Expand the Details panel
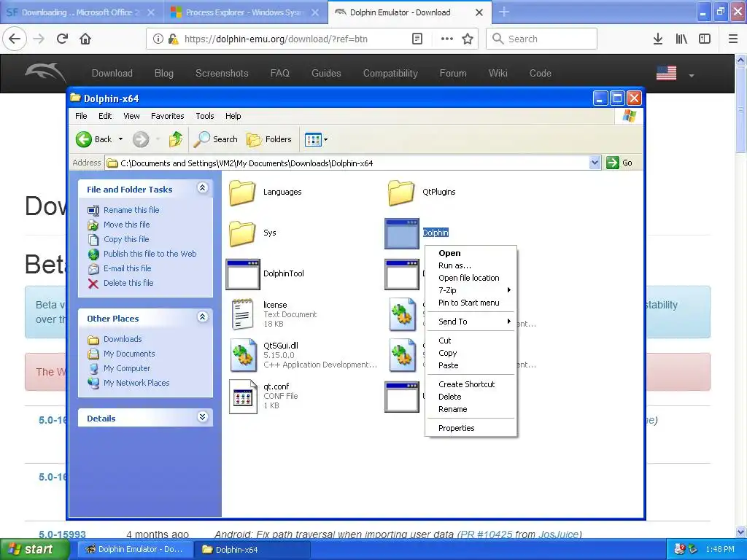The image size is (747, 560). pos(203,417)
